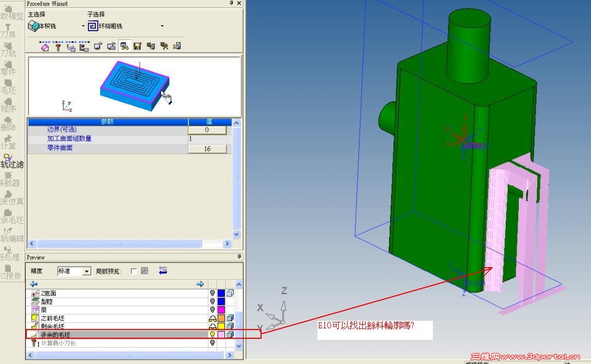Toggle the 多余的毛坯 yellow lightbulb

point(212,334)
